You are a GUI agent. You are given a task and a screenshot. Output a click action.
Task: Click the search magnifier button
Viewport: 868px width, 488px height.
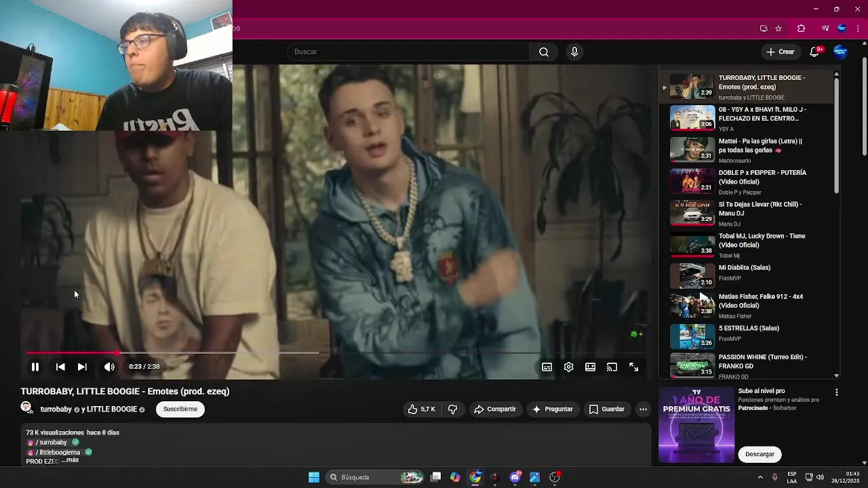[544, 52]
